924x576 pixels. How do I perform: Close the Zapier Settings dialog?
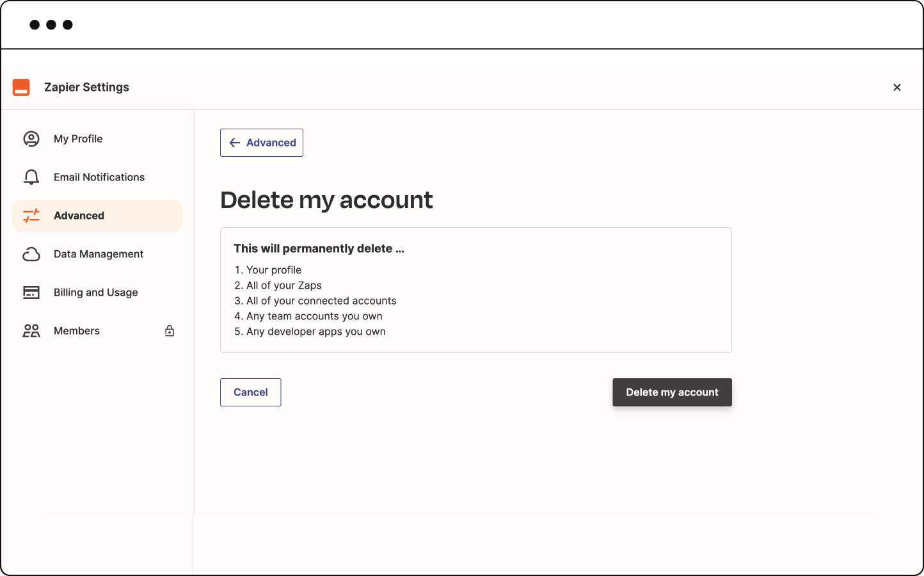click(897, 88)
